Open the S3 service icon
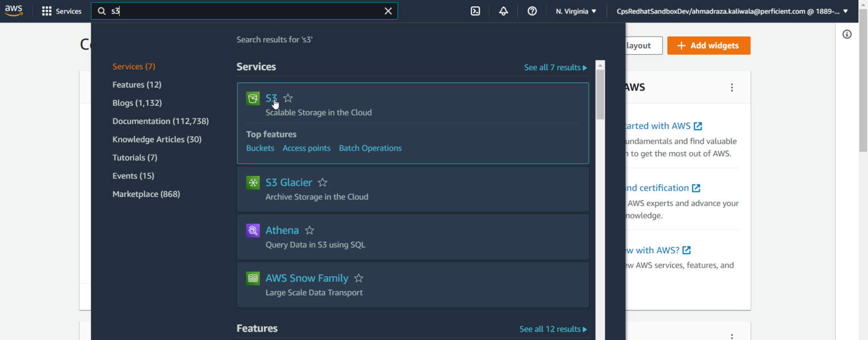Image resolution: width=868 pixels, height=340 pixels. (253, 98)
